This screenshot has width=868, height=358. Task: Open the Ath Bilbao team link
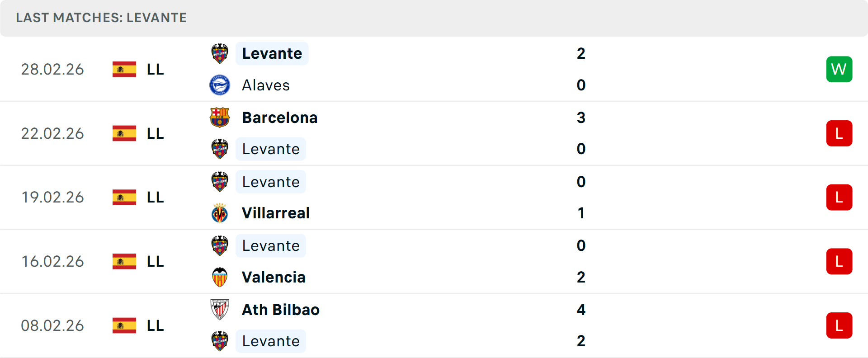coord(281,310)
